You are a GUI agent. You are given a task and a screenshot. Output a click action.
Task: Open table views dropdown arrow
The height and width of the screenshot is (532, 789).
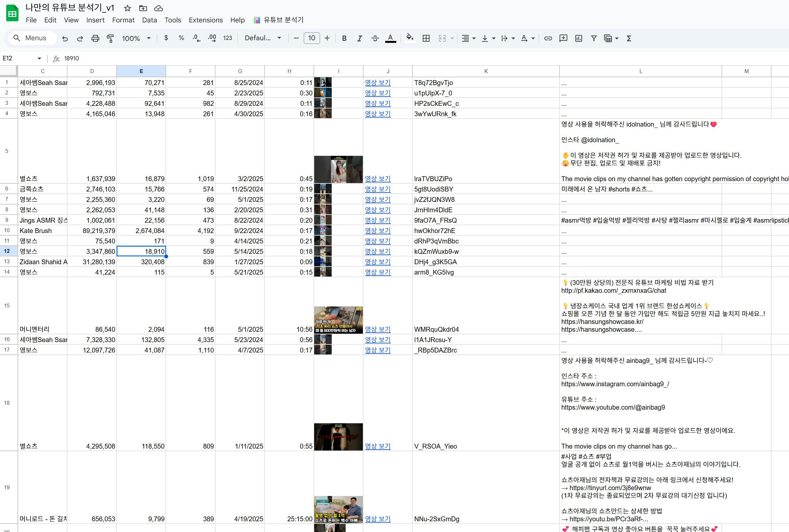[617, 38]
